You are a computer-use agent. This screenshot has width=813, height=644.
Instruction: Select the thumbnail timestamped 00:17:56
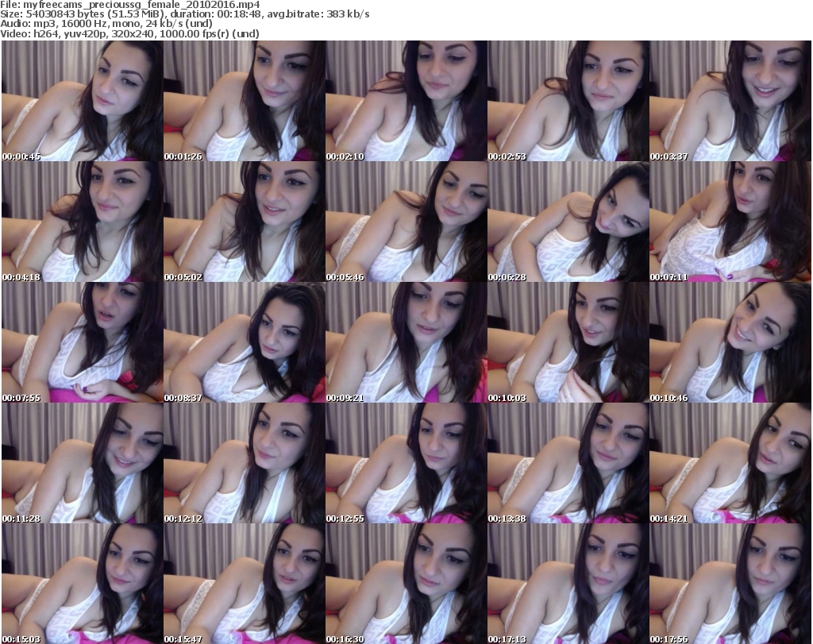pyautogui.click(x=730, y=584)
